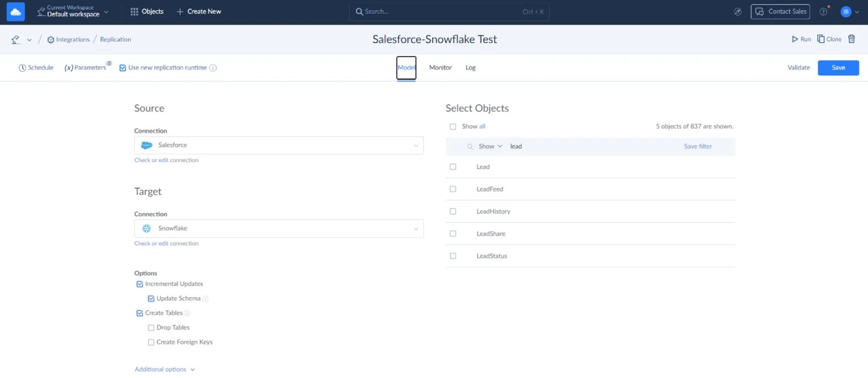Click the '5 objects of 837 are shown' text
The width and height of the screenshot is (868, 378).
coord(695,127)
